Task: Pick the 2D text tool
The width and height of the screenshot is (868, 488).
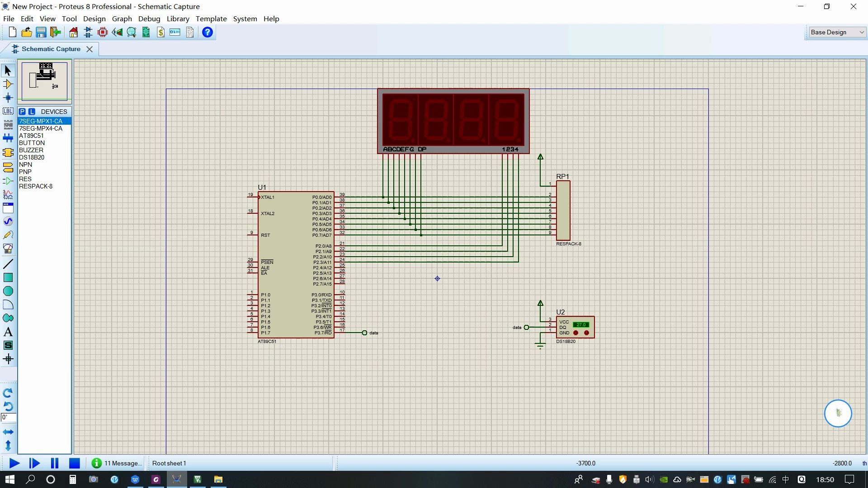Action: click(x=8, y=332)
